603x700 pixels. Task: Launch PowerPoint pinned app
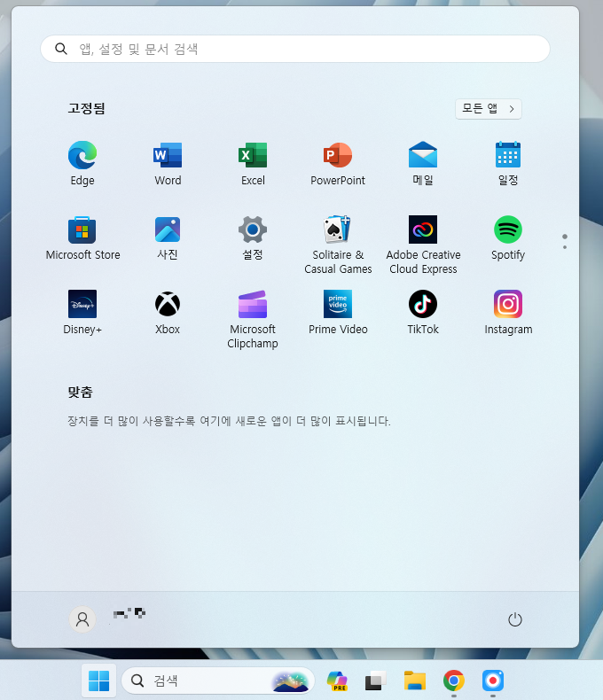338,163
